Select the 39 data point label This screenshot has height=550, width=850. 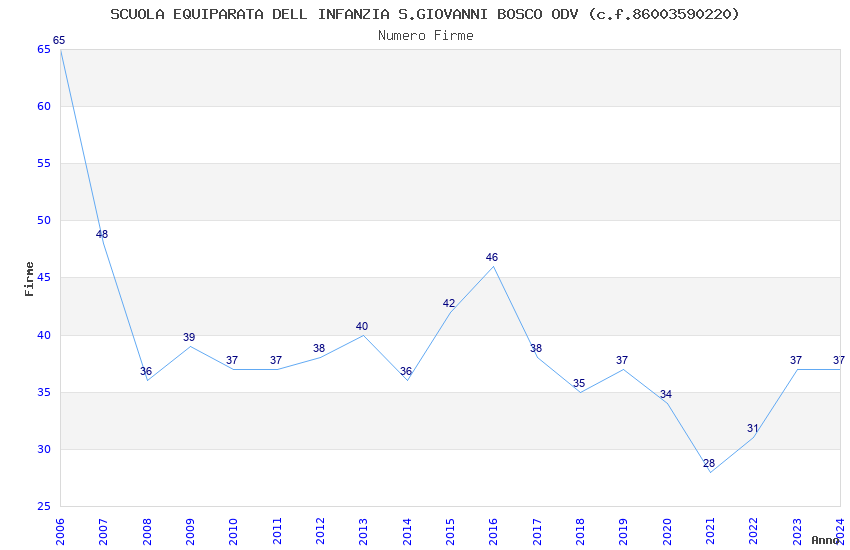pyautogui.click(x=189, y=338)
